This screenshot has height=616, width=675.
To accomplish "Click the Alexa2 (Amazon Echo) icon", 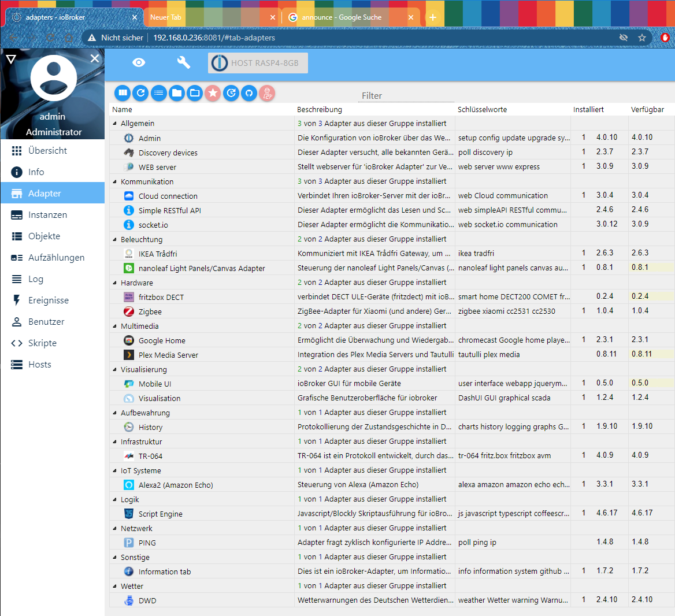I will pyautogui.click(x=129, y=485).
